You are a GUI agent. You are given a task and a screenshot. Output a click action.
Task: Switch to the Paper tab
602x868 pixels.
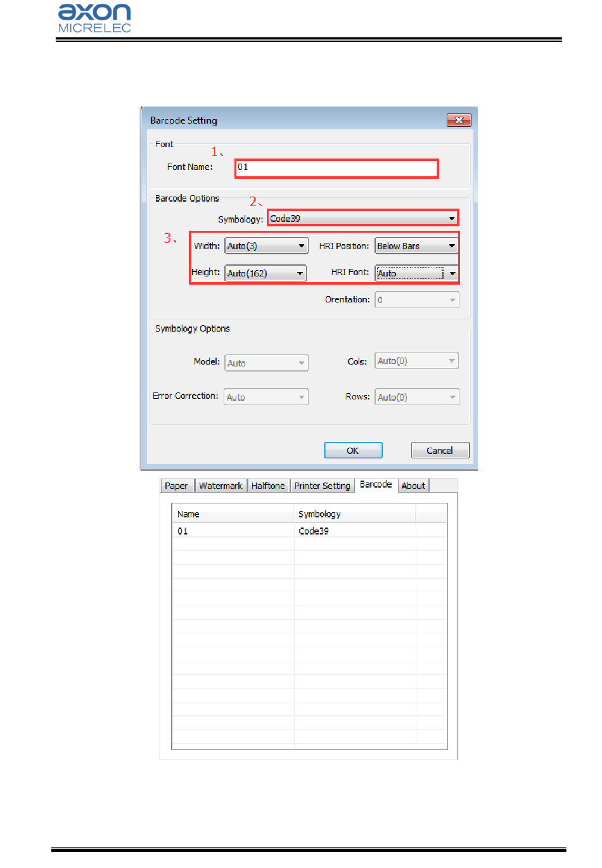(x=176, y=486)
